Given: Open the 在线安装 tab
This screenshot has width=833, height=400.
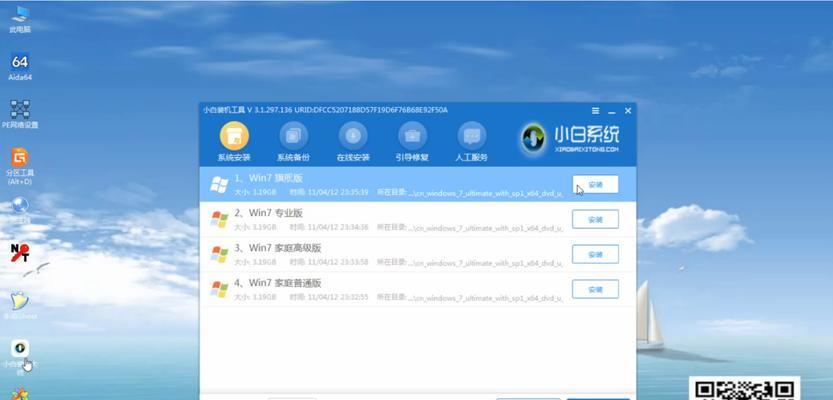Looking at the screenshot, I should tap(353, 142).
